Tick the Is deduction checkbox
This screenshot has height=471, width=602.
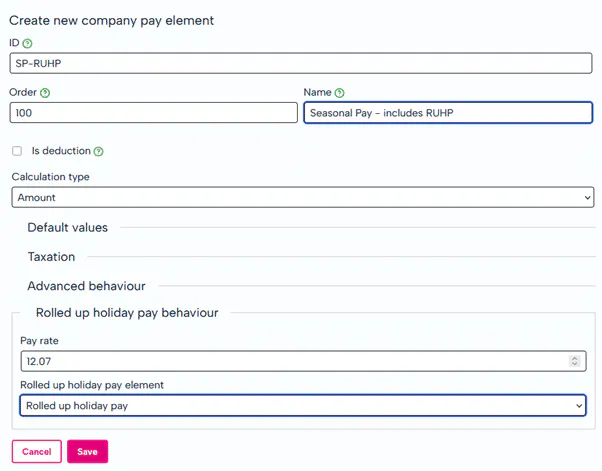(17, 151)
